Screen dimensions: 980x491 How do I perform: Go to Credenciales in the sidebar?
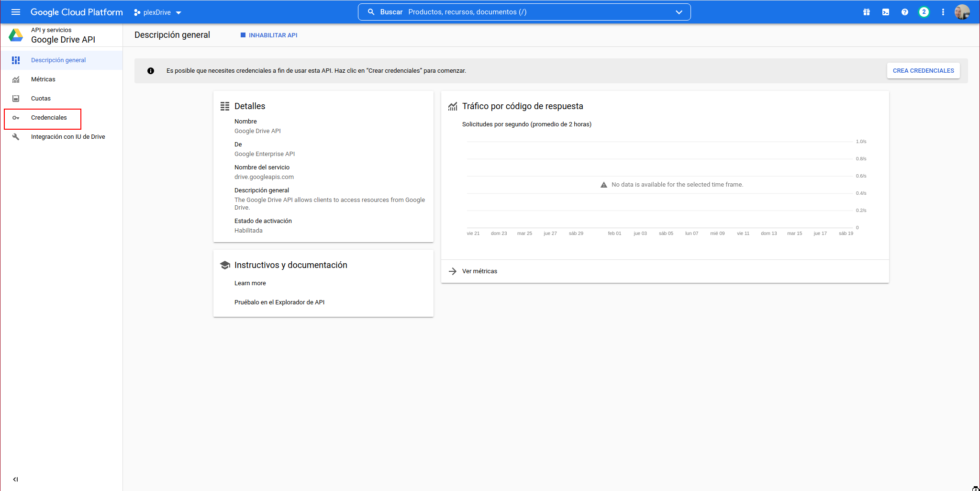tap(49, 118)
